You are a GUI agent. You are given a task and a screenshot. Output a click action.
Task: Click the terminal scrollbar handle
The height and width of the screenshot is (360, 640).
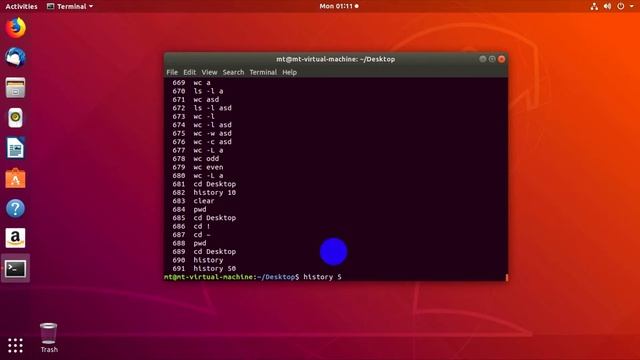507,278
